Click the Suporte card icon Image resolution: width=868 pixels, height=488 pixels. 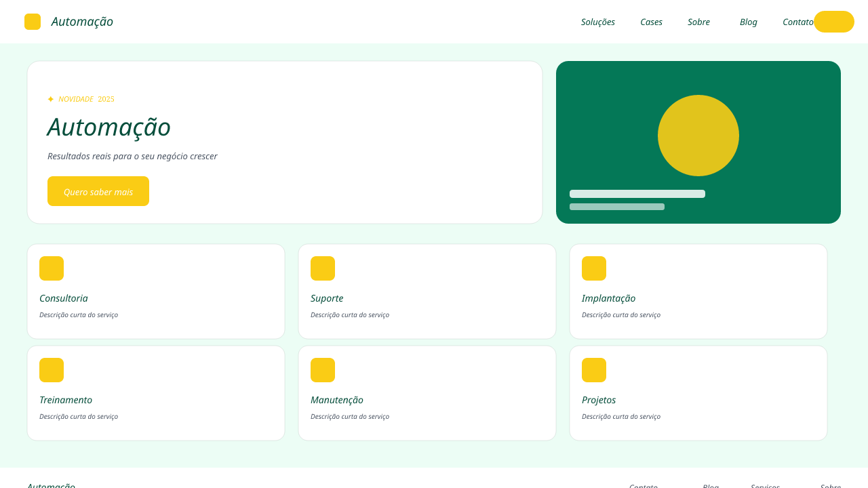[323, 268]
